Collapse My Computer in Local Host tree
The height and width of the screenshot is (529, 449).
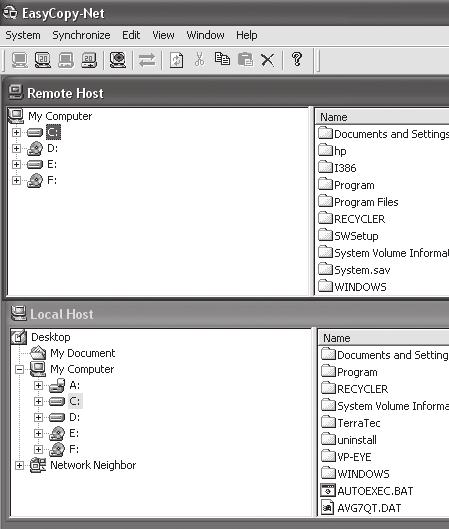tap(19, 369)
